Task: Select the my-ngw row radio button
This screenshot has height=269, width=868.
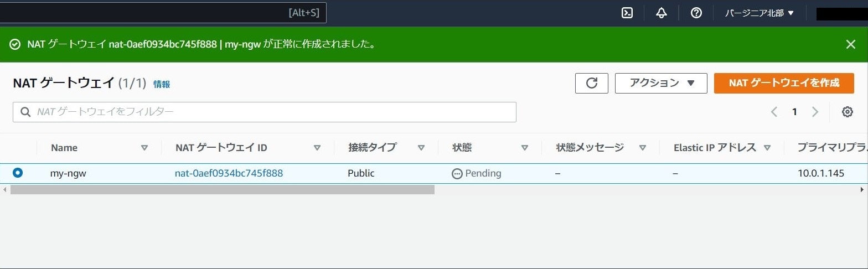Action: coord(18,173)
